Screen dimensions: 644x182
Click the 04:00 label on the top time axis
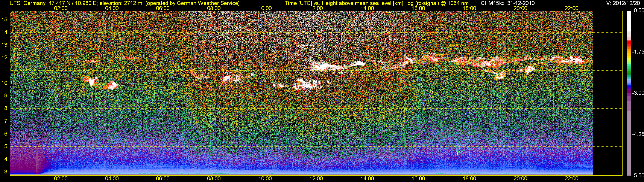tap(112, 8)
